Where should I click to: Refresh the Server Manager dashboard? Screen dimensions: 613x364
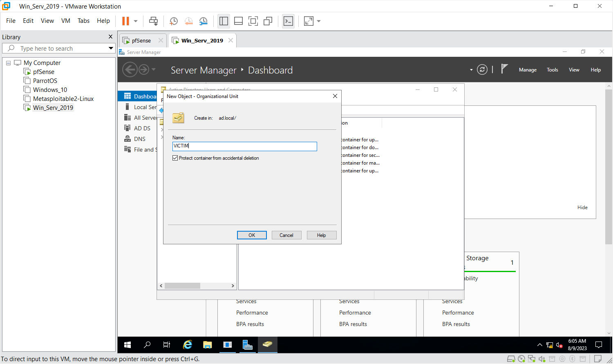click(482, 70)
